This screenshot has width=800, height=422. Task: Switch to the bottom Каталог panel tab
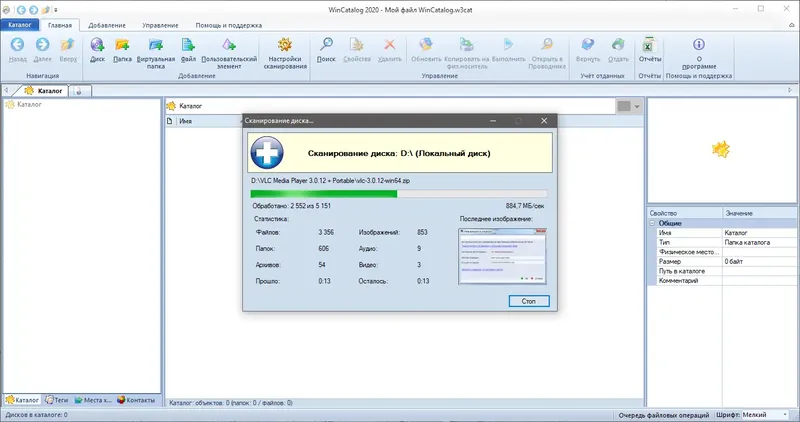tap(22, 400)
